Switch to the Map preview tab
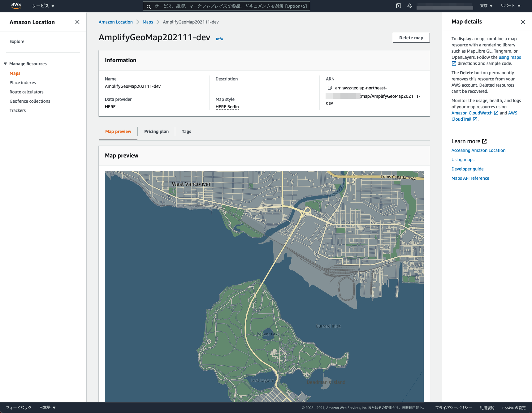The image size is (532, 413). 118,131
